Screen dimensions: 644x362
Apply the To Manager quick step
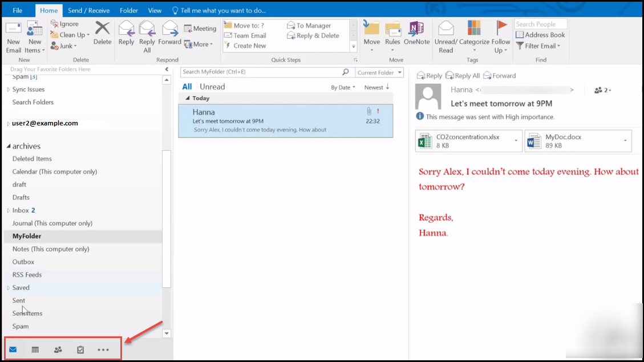tap(309, 26)
